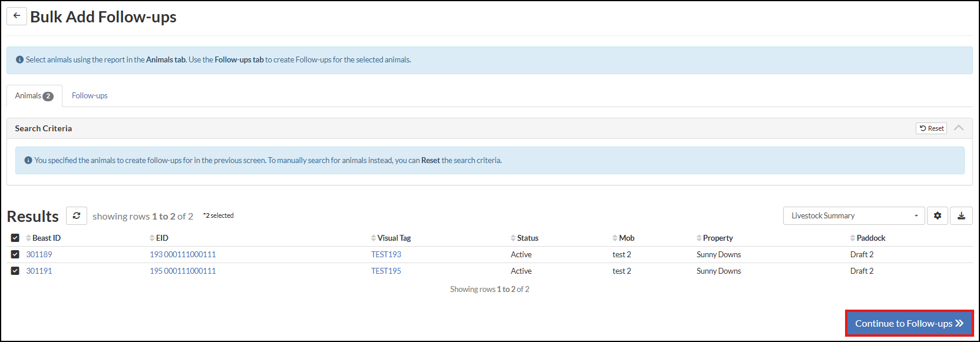This screenshot has height=342, width=980.
Task: Open report settings gear
Action: pyautogui.click(x=938, y=216)
